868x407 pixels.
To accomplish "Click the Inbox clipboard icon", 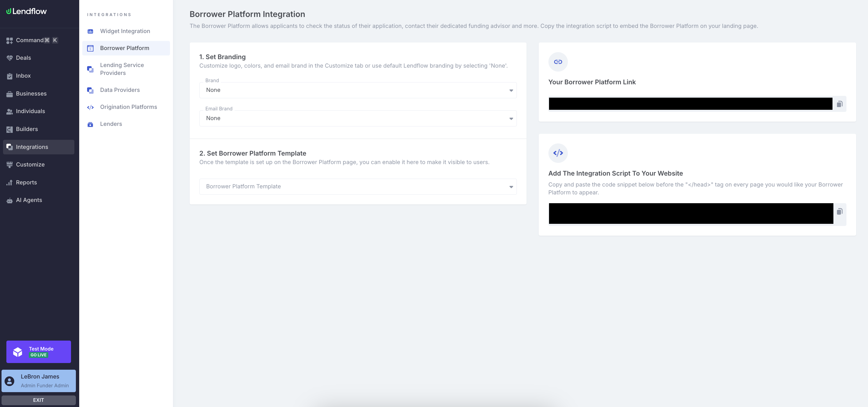I will (9, 76).
